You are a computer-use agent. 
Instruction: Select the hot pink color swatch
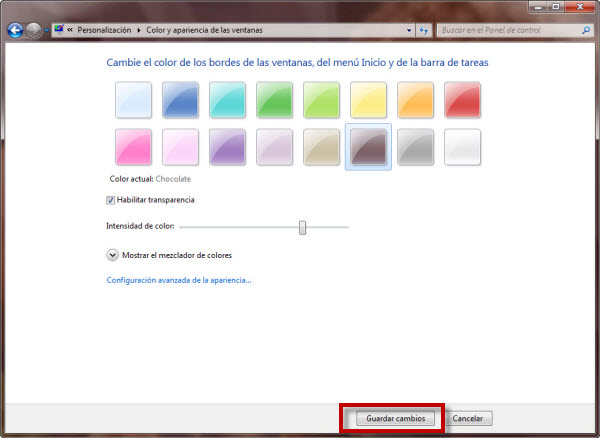133,147
